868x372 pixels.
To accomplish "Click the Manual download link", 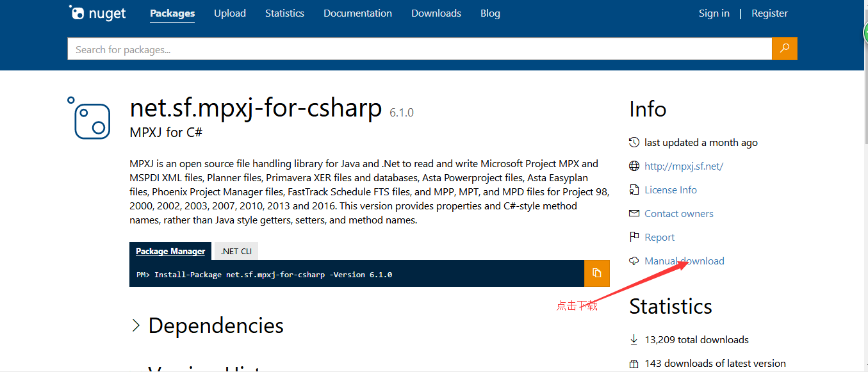I will click(x=684, y=261).
